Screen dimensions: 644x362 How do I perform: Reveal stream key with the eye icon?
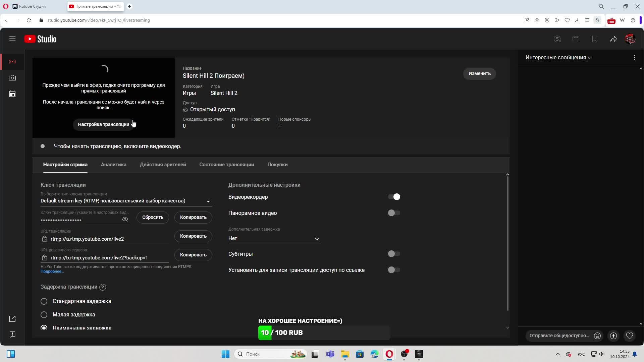(x=125, y=219)
